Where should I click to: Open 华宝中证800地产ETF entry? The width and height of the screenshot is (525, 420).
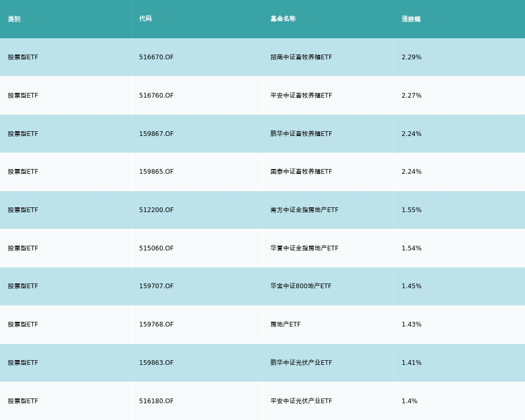pyautogui.click(x=301, y=286)
